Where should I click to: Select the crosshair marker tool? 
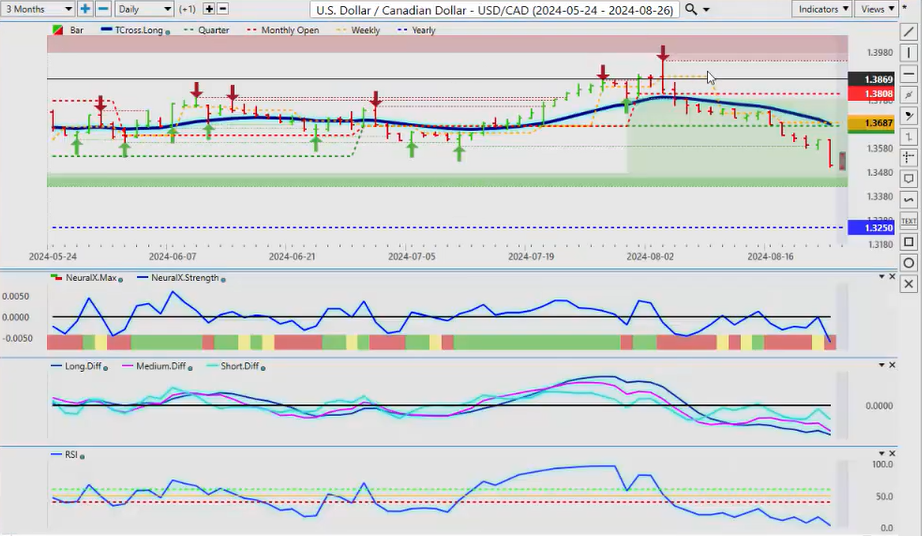point(908,157)
